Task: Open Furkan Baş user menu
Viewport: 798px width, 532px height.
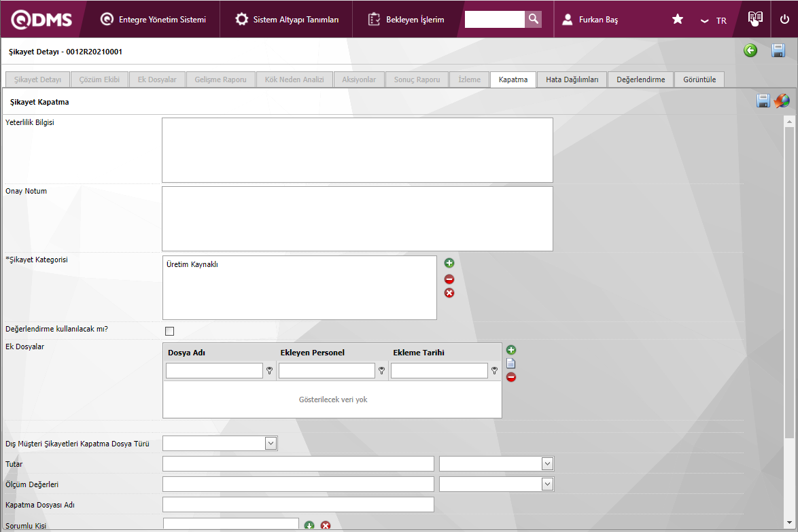Action: pyautogui.click(x=589, y=19)
